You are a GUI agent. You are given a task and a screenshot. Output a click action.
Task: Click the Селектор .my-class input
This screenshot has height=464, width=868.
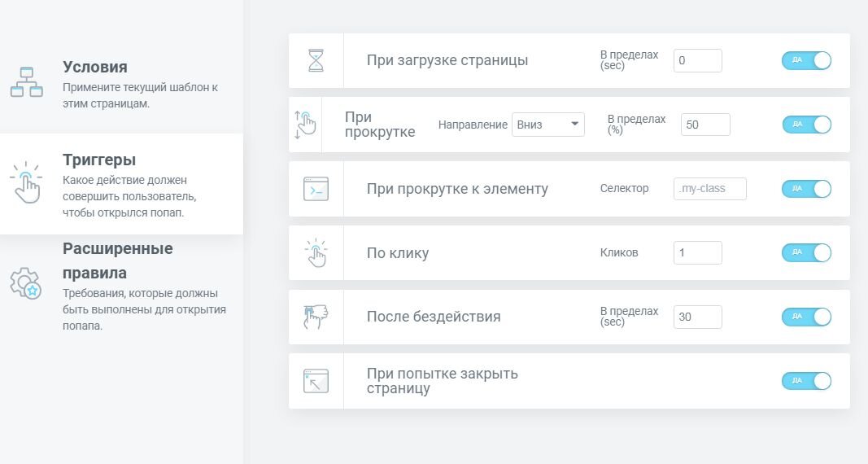click(709, 189)
